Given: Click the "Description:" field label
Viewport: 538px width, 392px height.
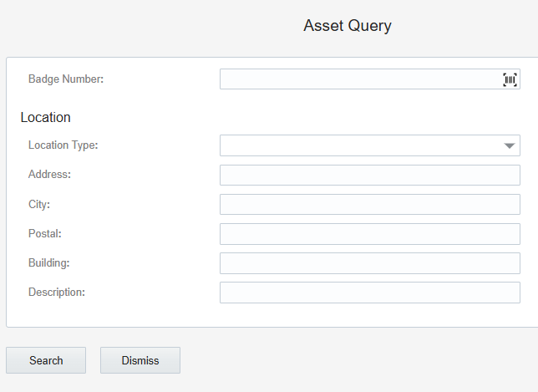Looking at the screenshot, I should [x=57, y=292].
